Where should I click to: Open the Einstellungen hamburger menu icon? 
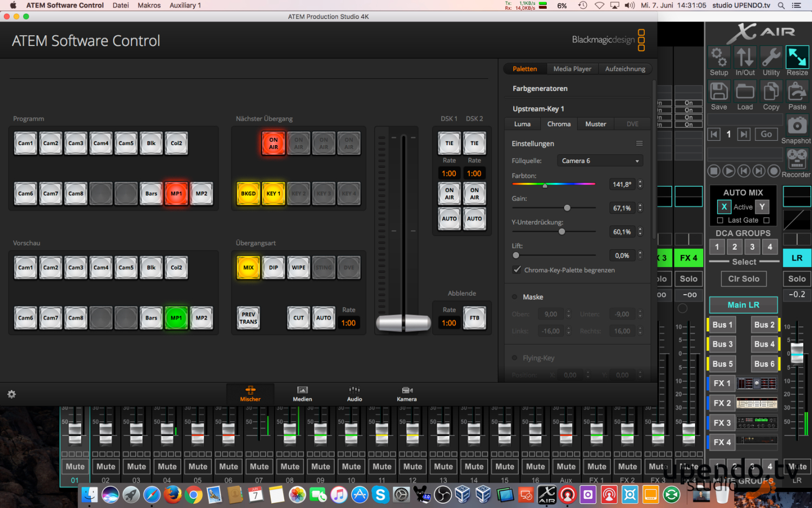point(639,144)
